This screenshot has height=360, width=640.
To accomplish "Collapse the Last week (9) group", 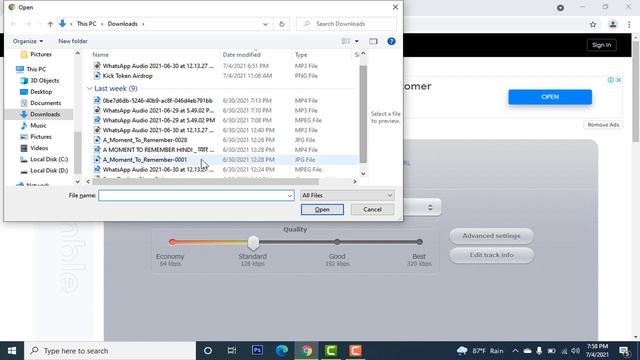I will click(x=89, y=89).
